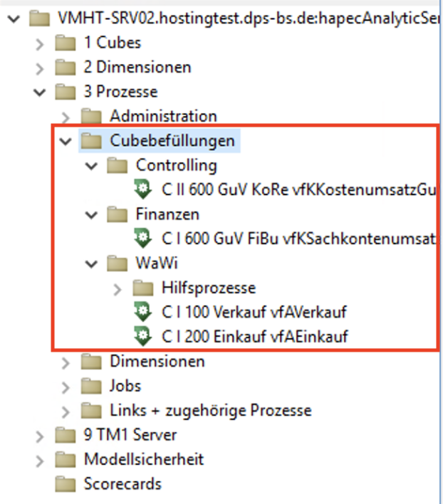Select the Finanzen folder label

pyautogui.click(x=167, y=214)
